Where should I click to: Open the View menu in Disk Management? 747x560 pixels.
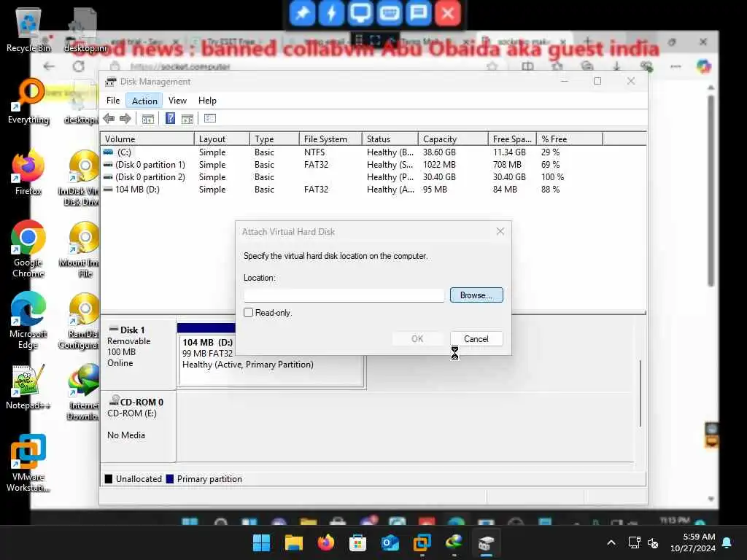click(177, 101)
